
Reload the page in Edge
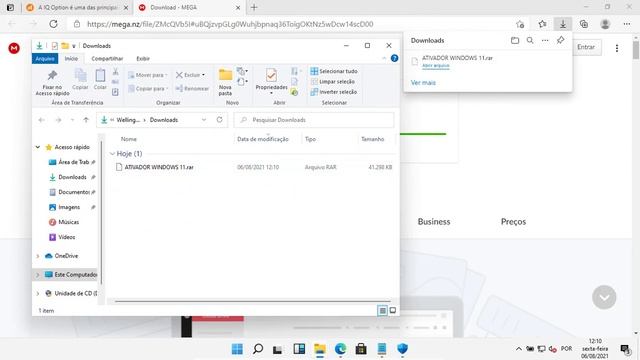click(53, 24)
